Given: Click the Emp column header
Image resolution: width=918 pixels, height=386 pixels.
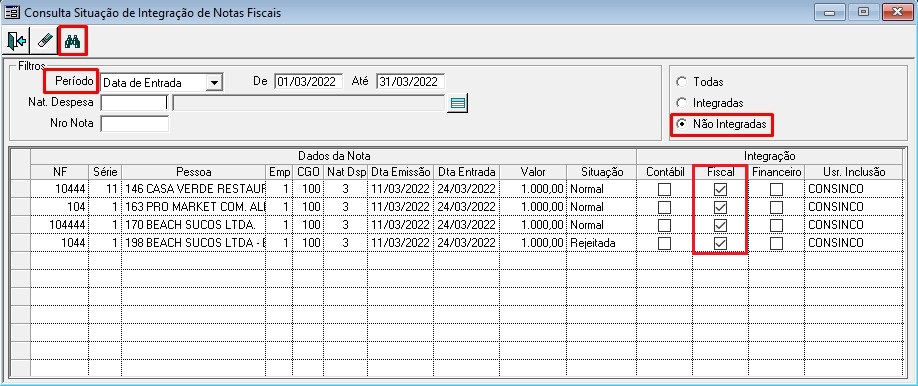Looking at the screenshot, I should pyautogui.click(x=279, y=172).
